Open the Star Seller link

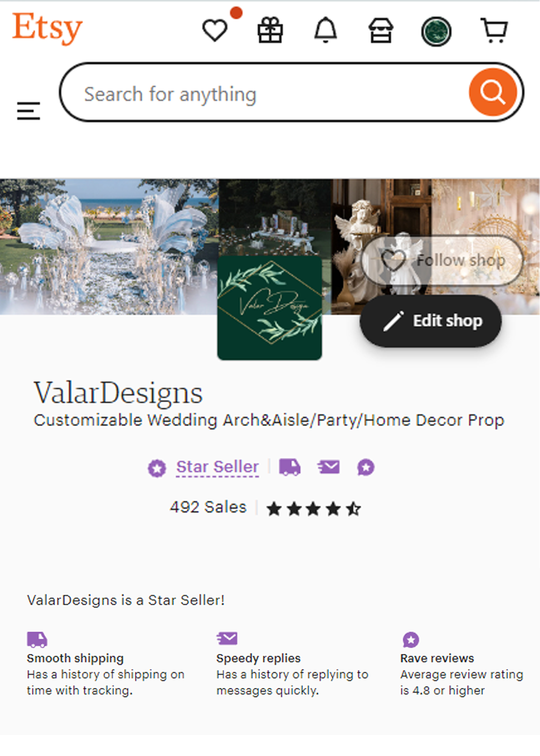point(218,467)
